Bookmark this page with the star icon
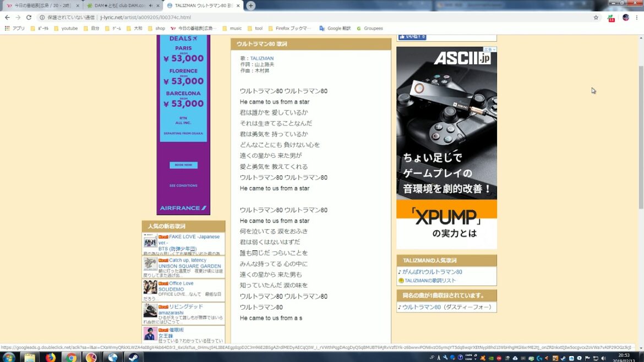The image size is (644, 362). coord(596,18)
